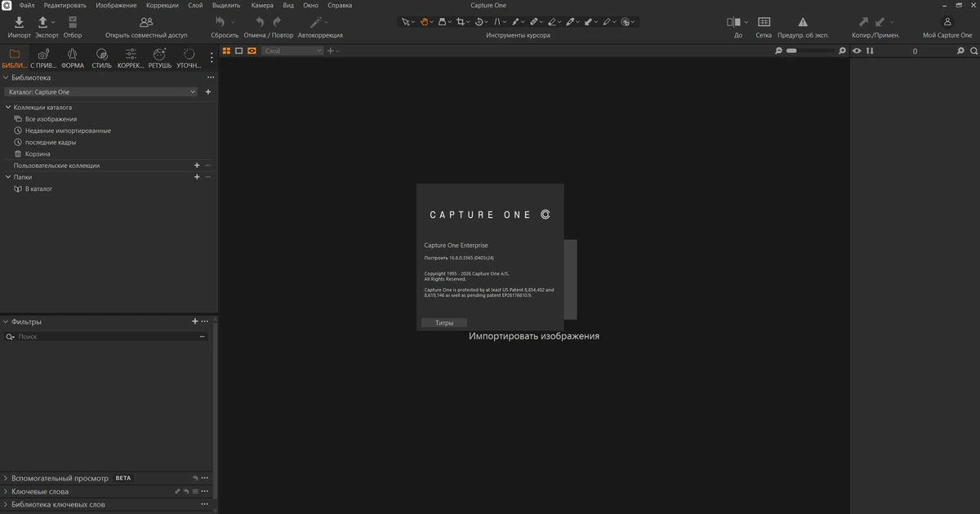
Task: Open the Отбор (cull) tool
Action: (73, 22)
